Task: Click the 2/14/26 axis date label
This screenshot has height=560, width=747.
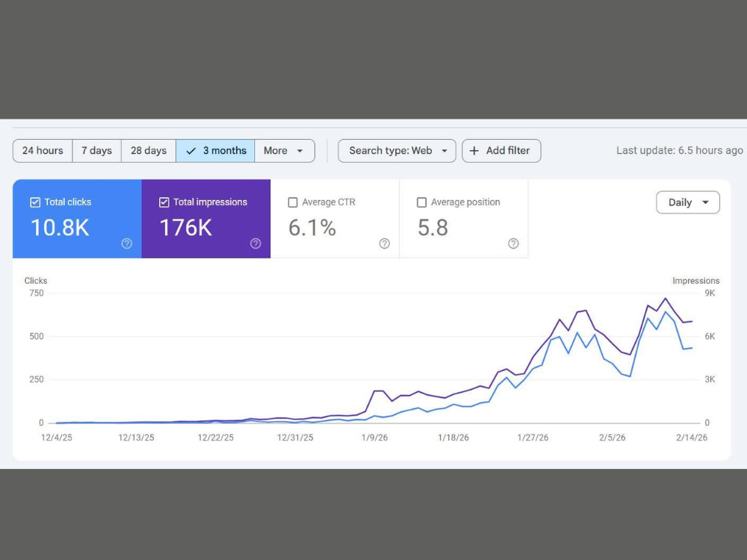Action: [692, 438]
